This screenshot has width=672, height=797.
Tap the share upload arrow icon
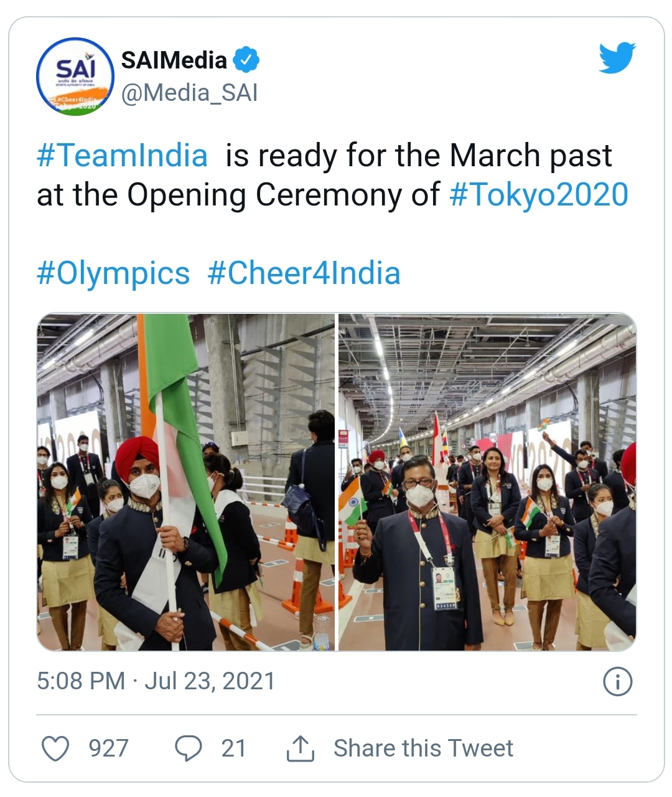pyautogui.click(x=301, y=748)
